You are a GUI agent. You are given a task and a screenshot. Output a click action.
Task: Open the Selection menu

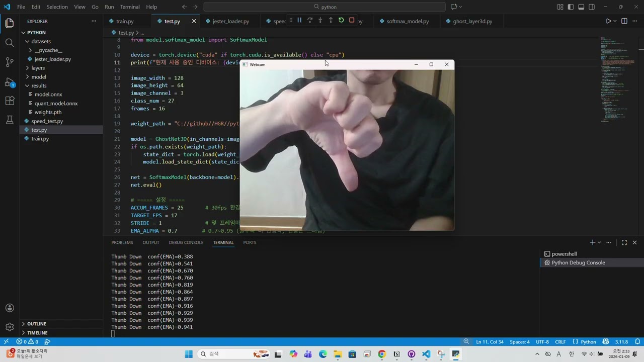click(57, 7)
